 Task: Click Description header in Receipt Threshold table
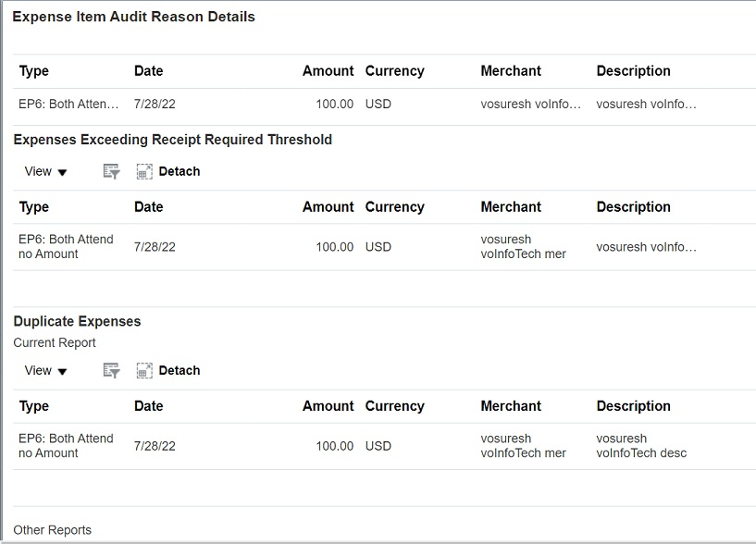(633, 207)
